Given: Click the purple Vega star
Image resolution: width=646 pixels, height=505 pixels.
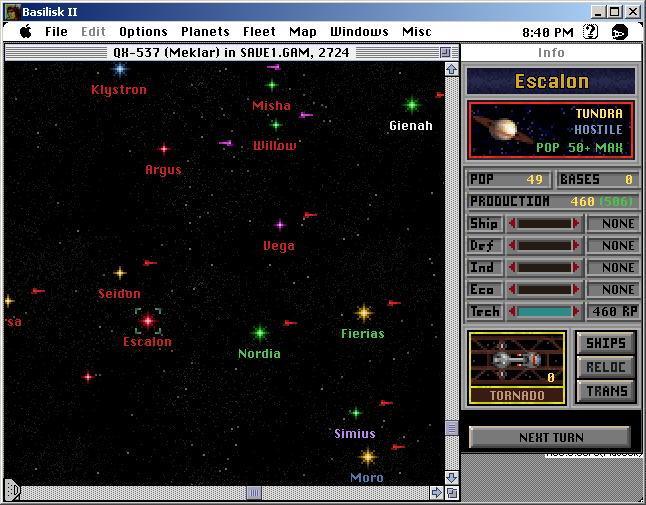Looking at the screenshot, I should [280, 225].
